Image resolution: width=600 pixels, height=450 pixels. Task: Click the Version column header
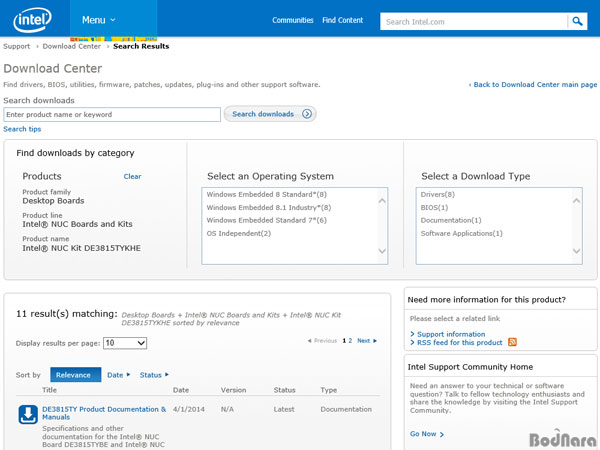point(233,390)
